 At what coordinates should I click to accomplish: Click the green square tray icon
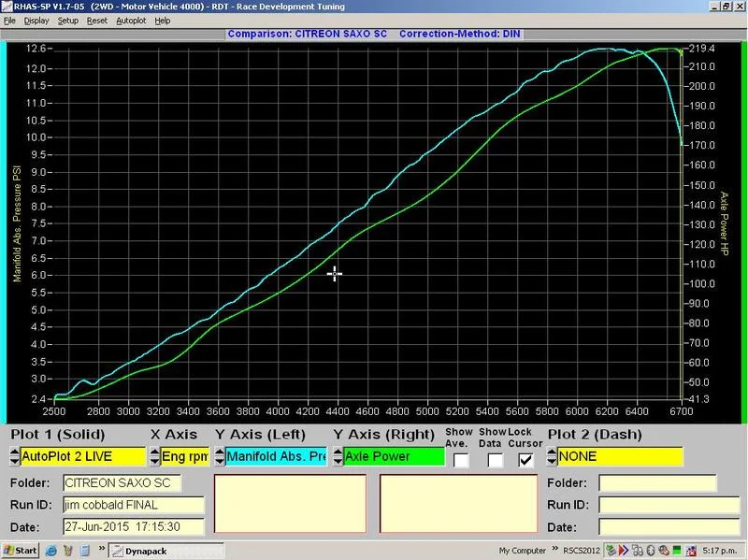click(x=676, y=550)
